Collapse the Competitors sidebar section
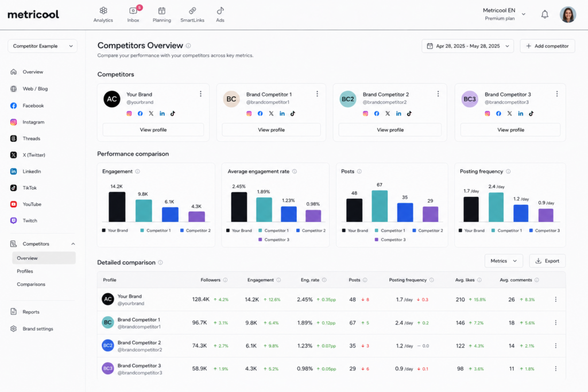Viewport: 588px width, 392px height. (x=73, y=244)
